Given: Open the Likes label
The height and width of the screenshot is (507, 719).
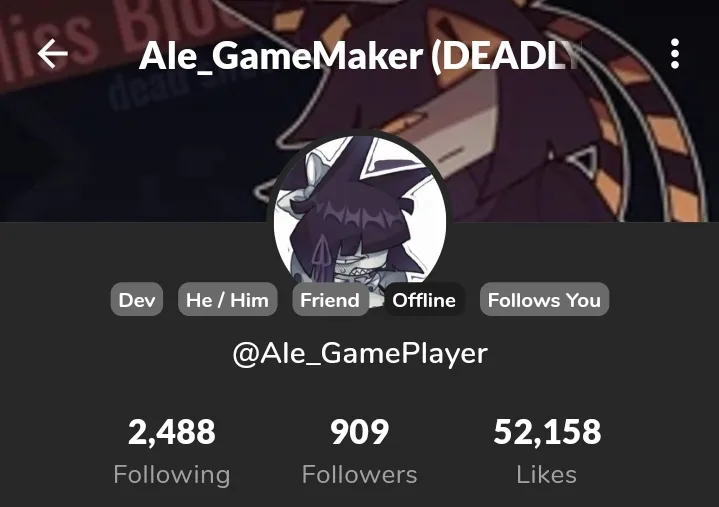Looking at the screenshot, I should tap(547, 474).
